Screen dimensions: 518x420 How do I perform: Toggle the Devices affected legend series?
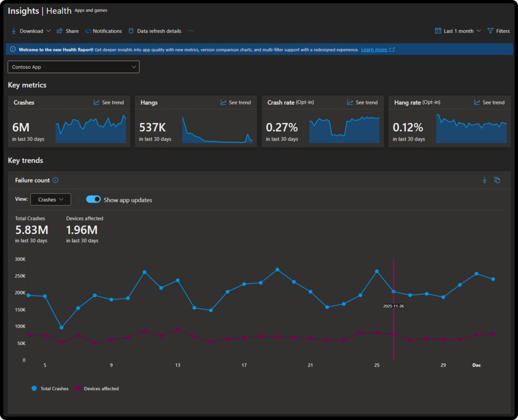pyautogui.click(x=97, y=389)
